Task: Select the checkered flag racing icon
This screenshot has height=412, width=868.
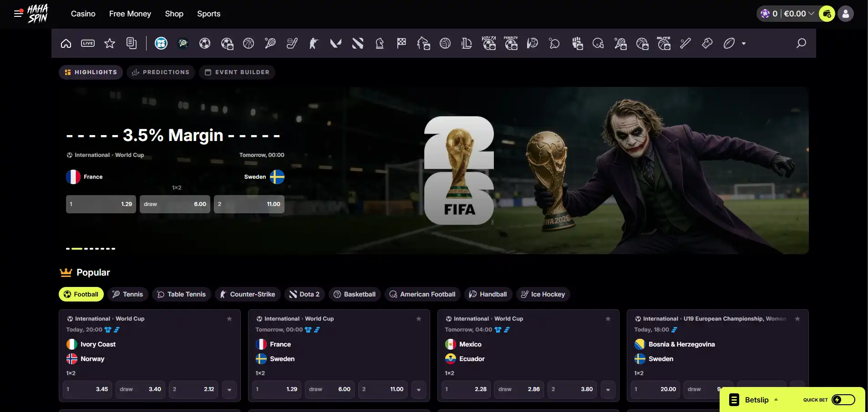Action: [401, 43]
